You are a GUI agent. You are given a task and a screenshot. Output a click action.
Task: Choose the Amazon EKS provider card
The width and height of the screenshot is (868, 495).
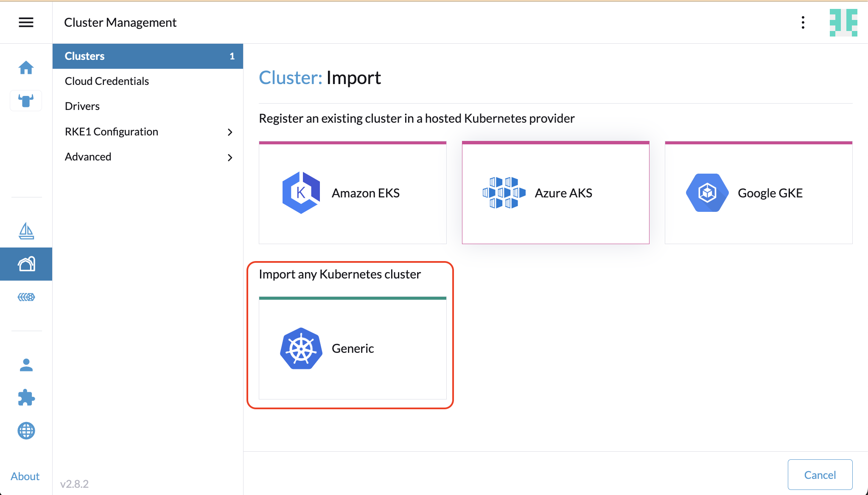(x=353, y=193)
